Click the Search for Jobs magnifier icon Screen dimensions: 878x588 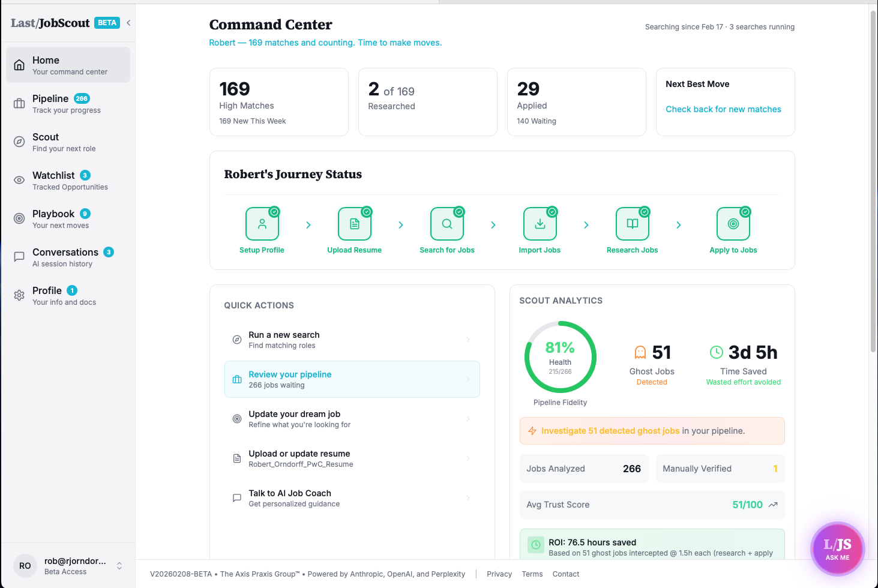click(447, 223)
